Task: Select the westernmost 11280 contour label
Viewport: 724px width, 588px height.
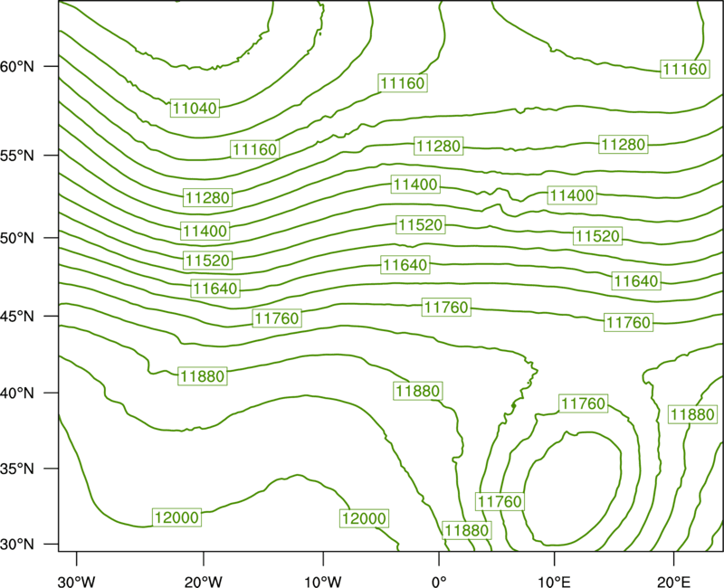Action: pos(207,197)
